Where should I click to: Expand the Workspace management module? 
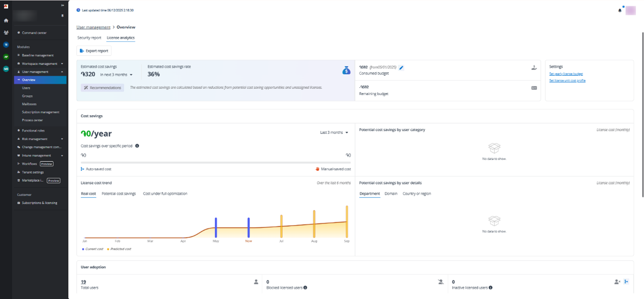(x=62, y=64)
